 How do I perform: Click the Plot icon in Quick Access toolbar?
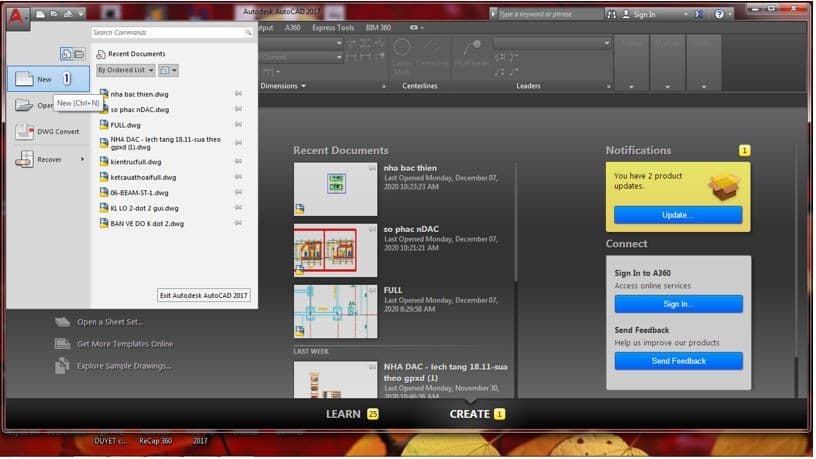pyautogui.click(x=68, y=14)
